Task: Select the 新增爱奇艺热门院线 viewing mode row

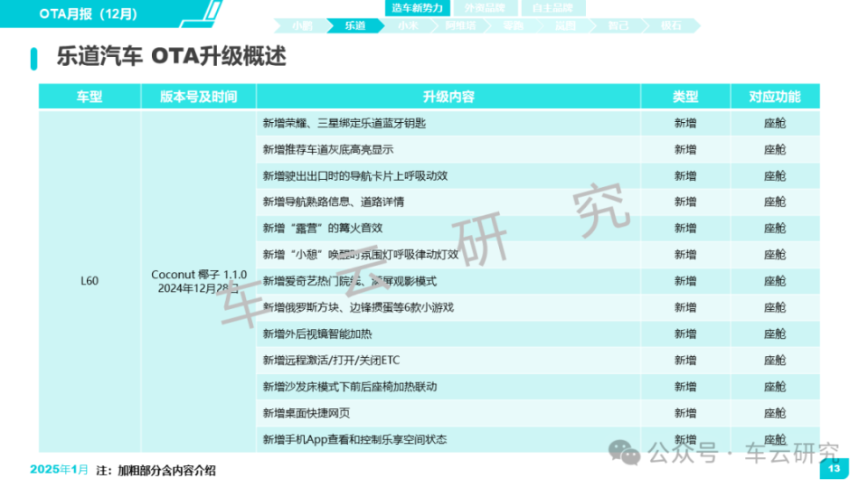Action: click(448, 281)
